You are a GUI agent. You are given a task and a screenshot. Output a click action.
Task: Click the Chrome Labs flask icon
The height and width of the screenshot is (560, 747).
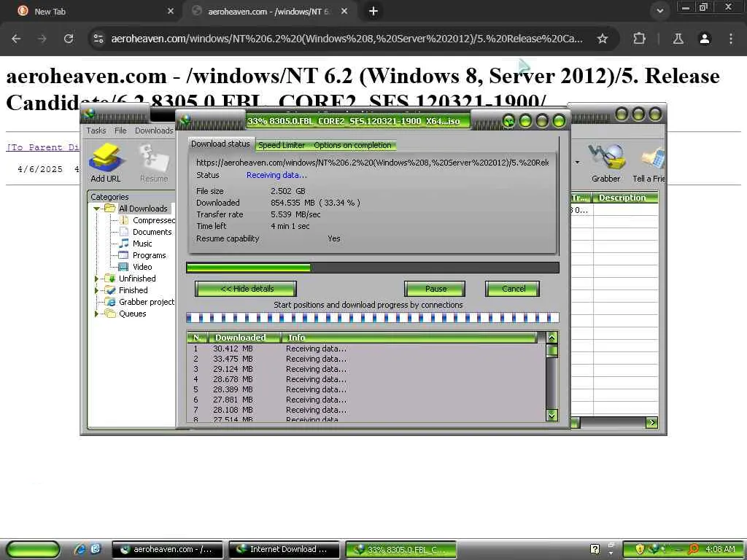coord(678,39)
